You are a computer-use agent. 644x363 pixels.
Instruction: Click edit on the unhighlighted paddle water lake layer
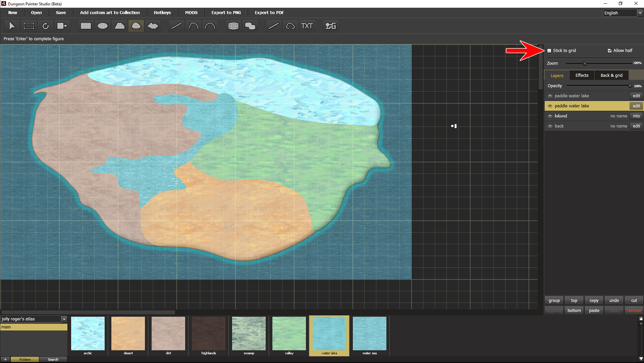(636, 96)
